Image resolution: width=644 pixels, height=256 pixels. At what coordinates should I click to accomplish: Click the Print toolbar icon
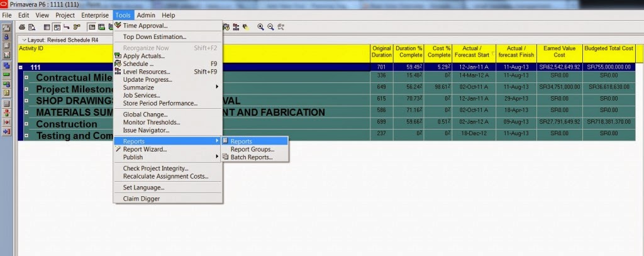click(x=22, y=27)
